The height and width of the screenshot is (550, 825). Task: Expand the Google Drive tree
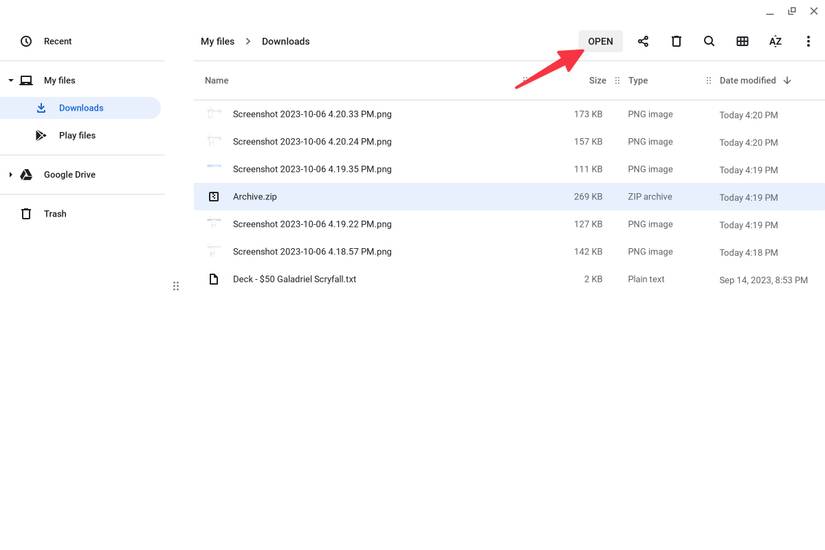tap(11, 175)
